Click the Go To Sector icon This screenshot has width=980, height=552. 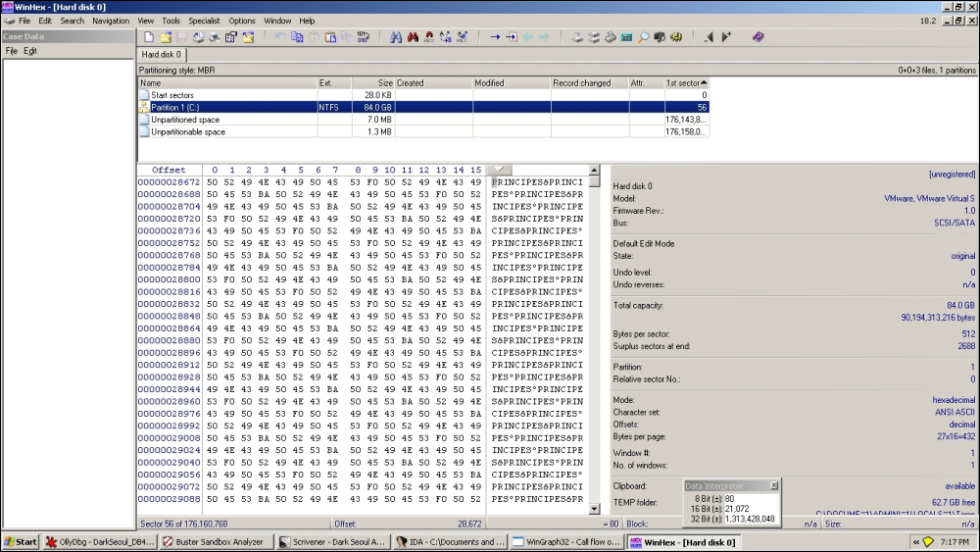[512, 37]
